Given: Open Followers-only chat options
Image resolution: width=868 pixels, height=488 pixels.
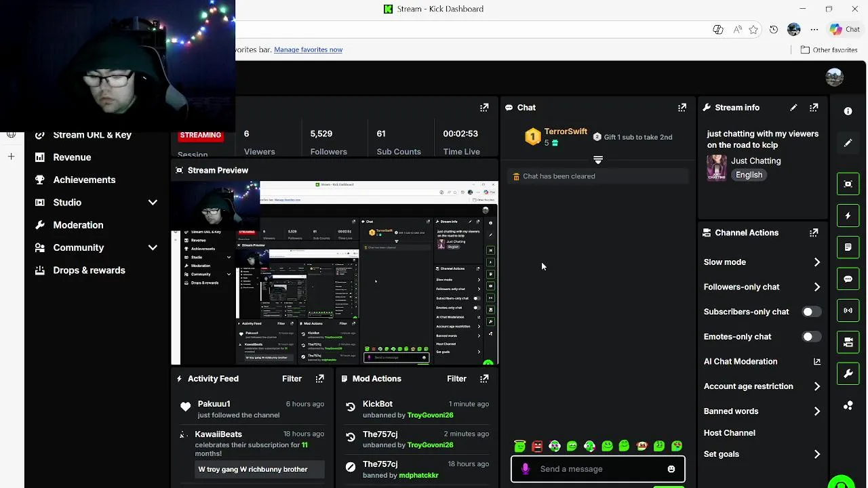Looking at the screenshot, I should 762,287.
